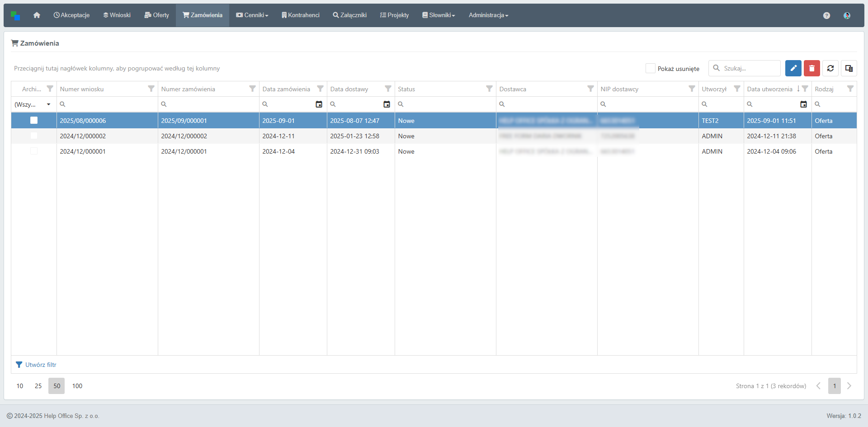Screen dimensions: 868x427
Task: Click the red trash delete button
Action: coord(811,68)
